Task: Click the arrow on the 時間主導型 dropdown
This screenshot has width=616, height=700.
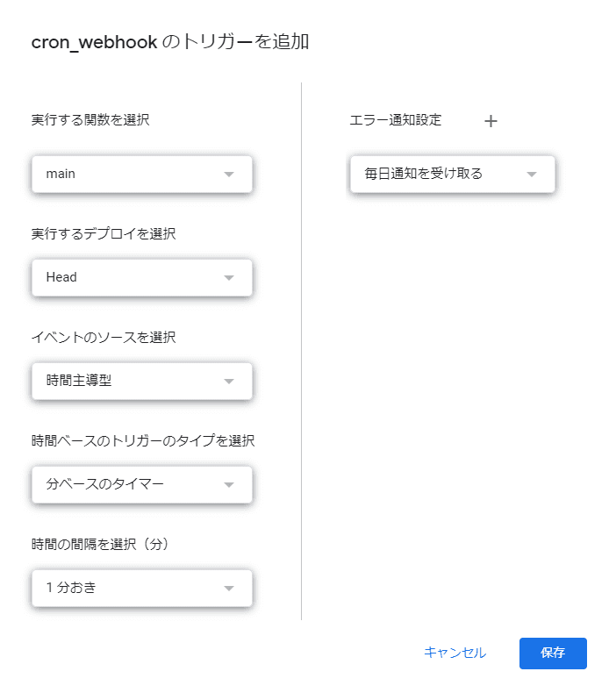Action: [x=229, y=381]
